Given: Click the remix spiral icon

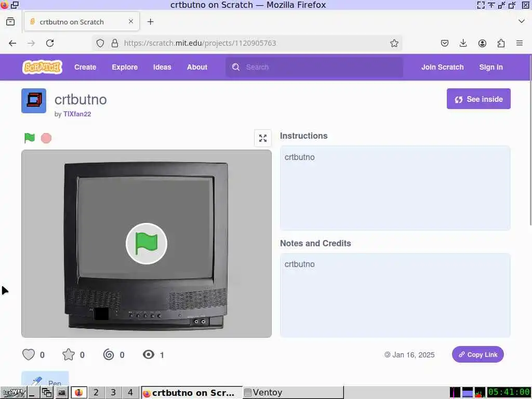Looking at the screenshot, I should coord(109,354).
